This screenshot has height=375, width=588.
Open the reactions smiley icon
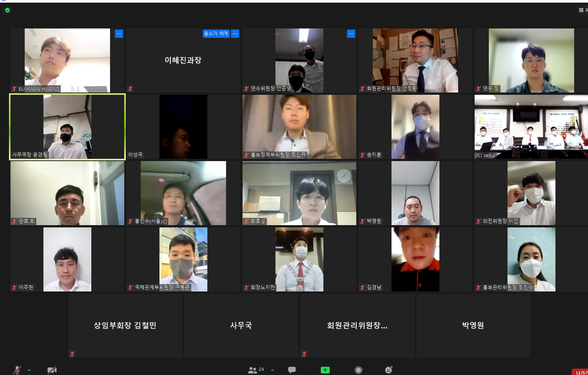click(389, 370)
